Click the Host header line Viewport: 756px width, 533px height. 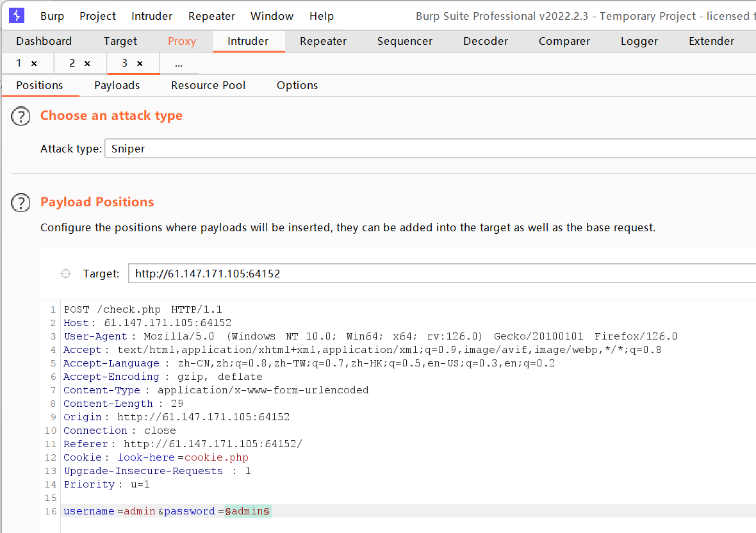click(x=147, y=323)
